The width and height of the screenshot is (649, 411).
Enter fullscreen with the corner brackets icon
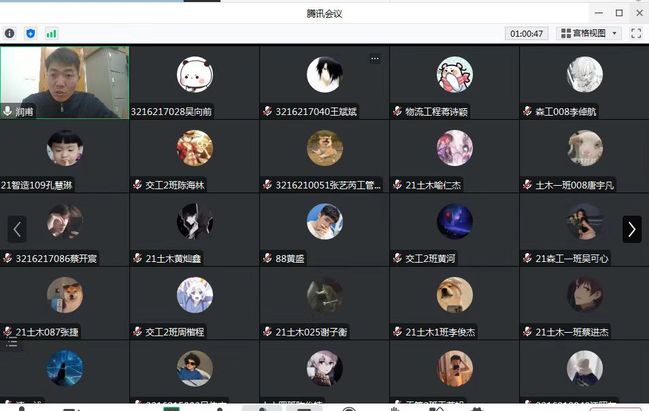click(636, 33)
